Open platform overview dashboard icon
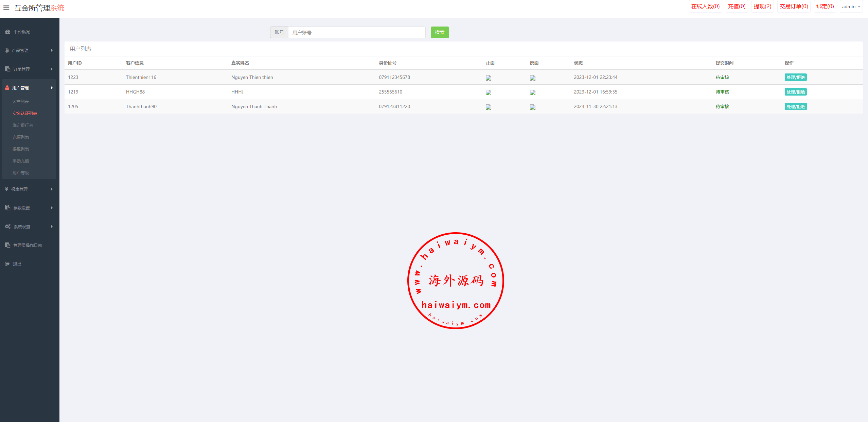This screenshot has height=422, width=868. point(7,32)
